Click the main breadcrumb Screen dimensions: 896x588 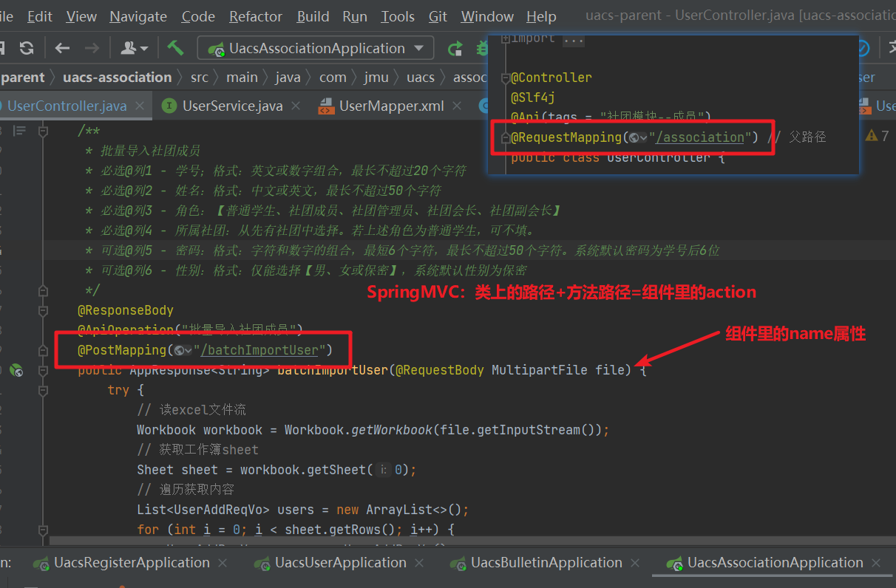[x=242, y=78]
